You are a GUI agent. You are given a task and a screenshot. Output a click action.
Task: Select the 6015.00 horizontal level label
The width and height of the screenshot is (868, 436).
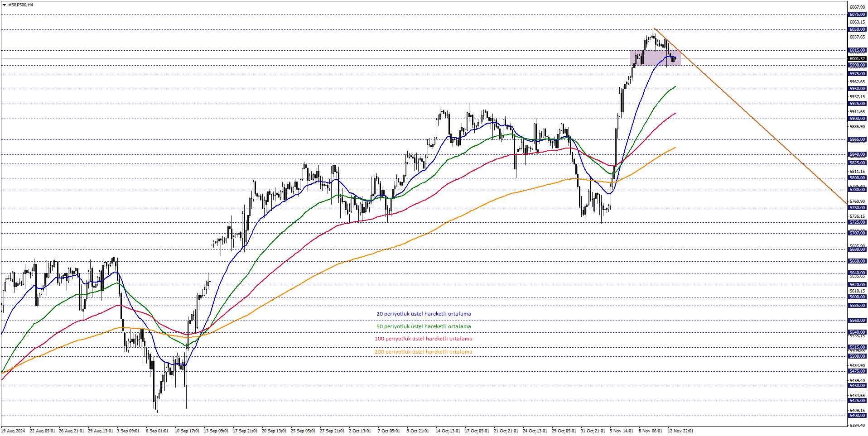click(x=857, y=50)
